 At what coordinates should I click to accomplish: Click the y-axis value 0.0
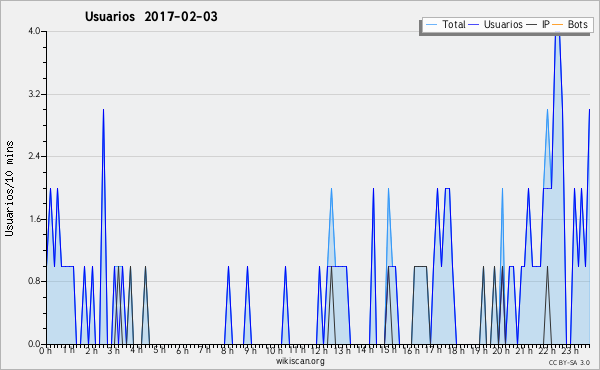(34, 344)
